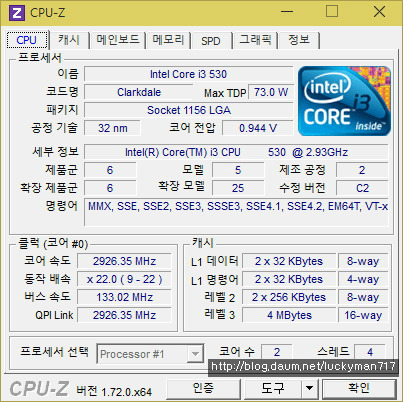Viewport: 403px width, 402px height.
Task: Click the name field Intel Core i3 530
Action: pyautogui.click(x=188, y=74)
